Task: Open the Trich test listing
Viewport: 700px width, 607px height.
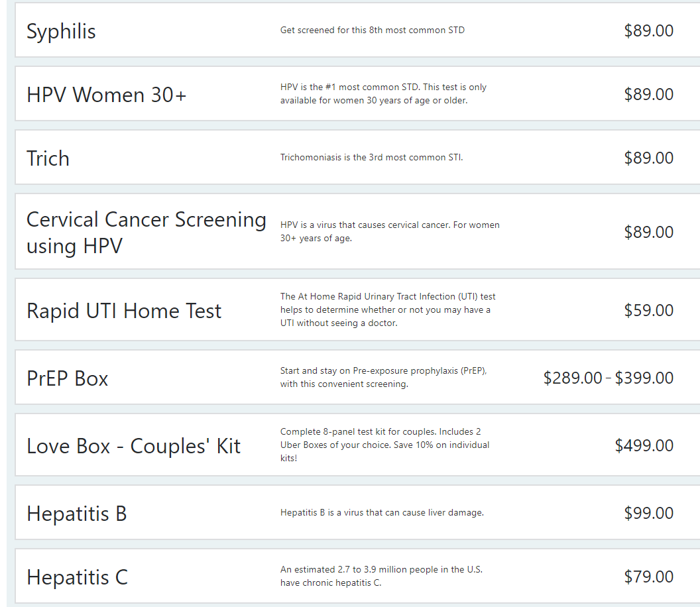Action: pos(48,158)
